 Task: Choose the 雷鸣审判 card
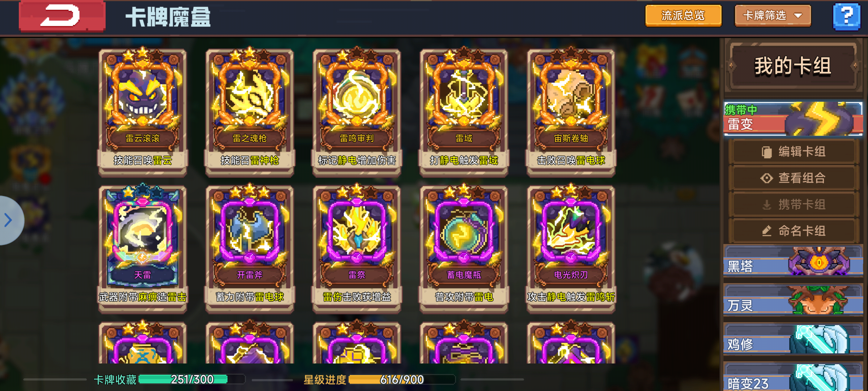tap(357, 112)
